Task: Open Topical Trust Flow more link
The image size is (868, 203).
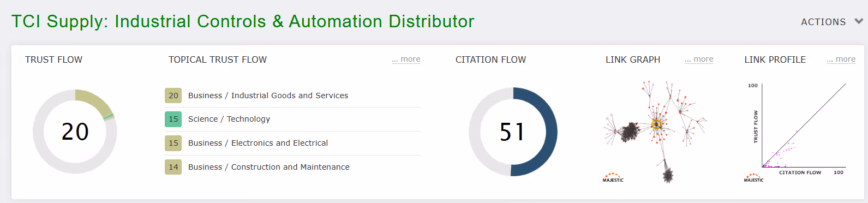Action: pos(406,59)
